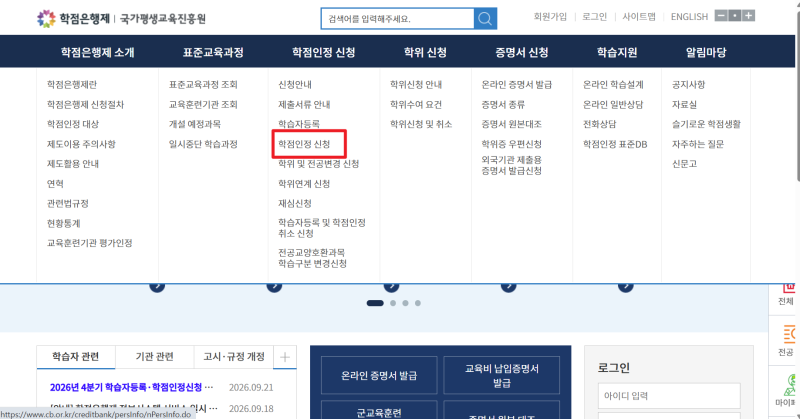The height and width of the screenshot is (419, 800).
Task: Open 개설 예정과목 item
Action: coord(195,124)
